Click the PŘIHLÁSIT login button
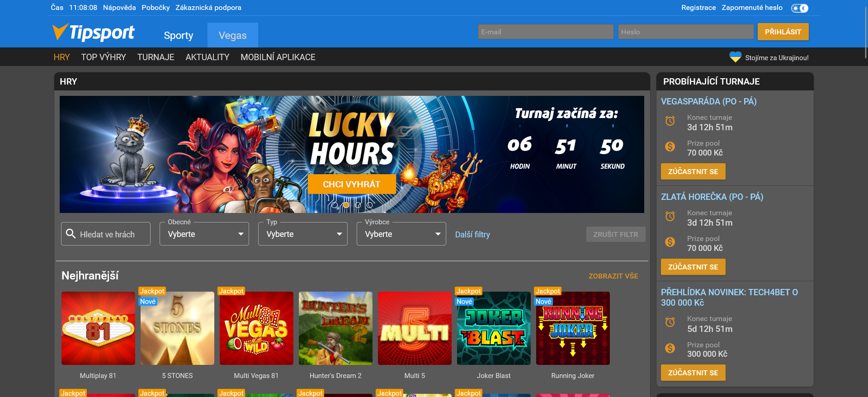The height and width of the screenshot is (397, 868). [783, 32]
